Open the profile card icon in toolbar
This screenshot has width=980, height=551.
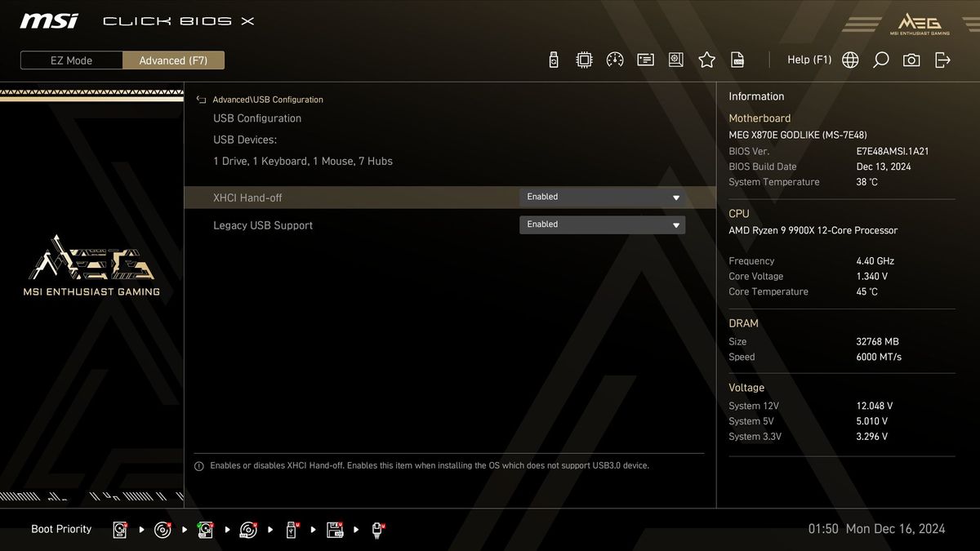tap(646, 60)
